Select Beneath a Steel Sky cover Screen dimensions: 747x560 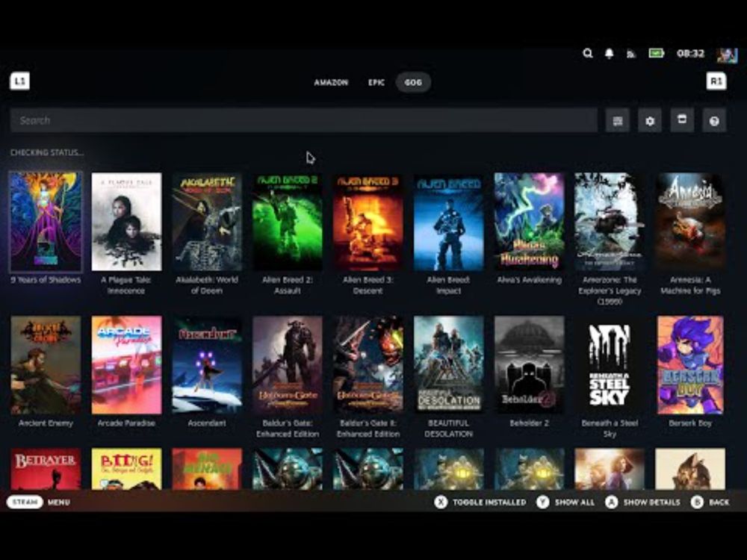click(610, 365)
